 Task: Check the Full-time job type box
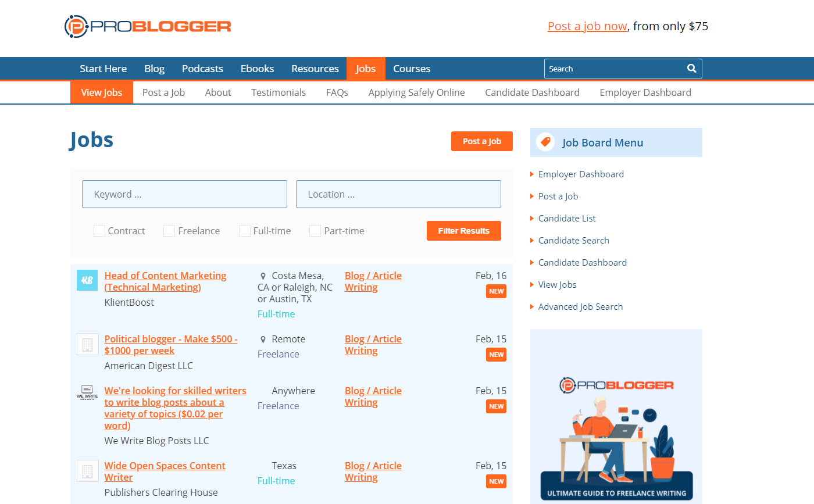pyautogui.click(x=245, y=231)
